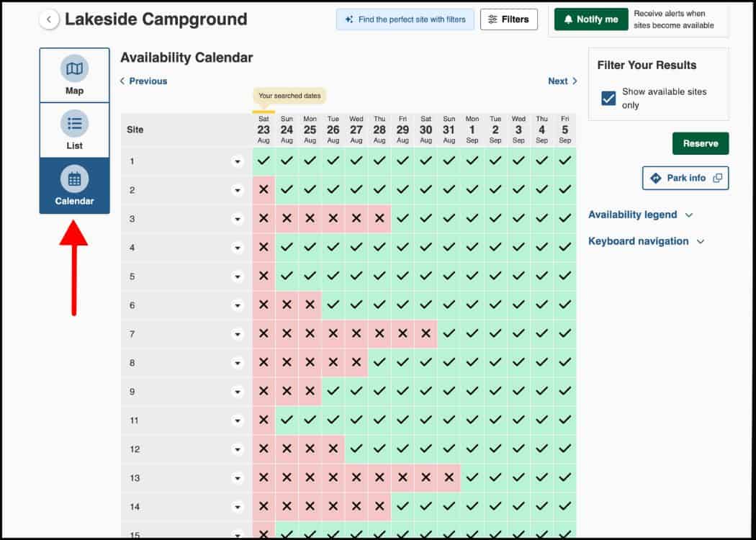Click the Your searched dates label

[289, 96]
